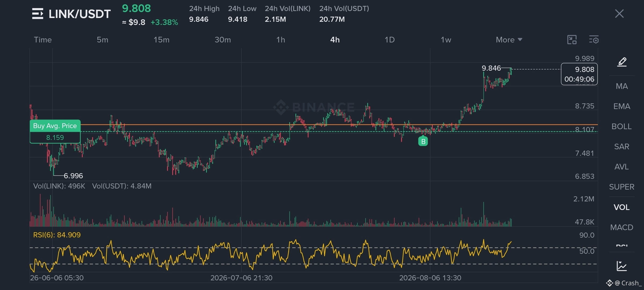Expand the More timeframes dropdown
The height and width of the screenshot is (290, 644).
[x=509, y=40]
